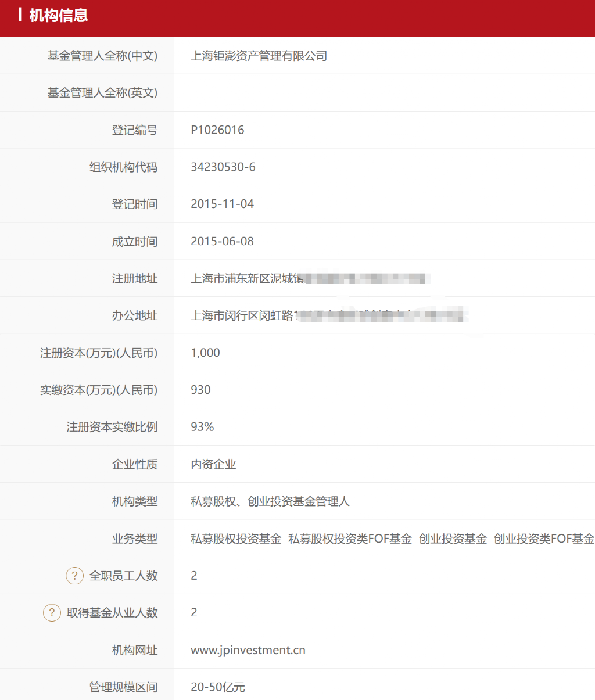Viewport: 595px width, 700px height.
Task: Open the website www.jpinvestment.cn
Action: (248, 650)
